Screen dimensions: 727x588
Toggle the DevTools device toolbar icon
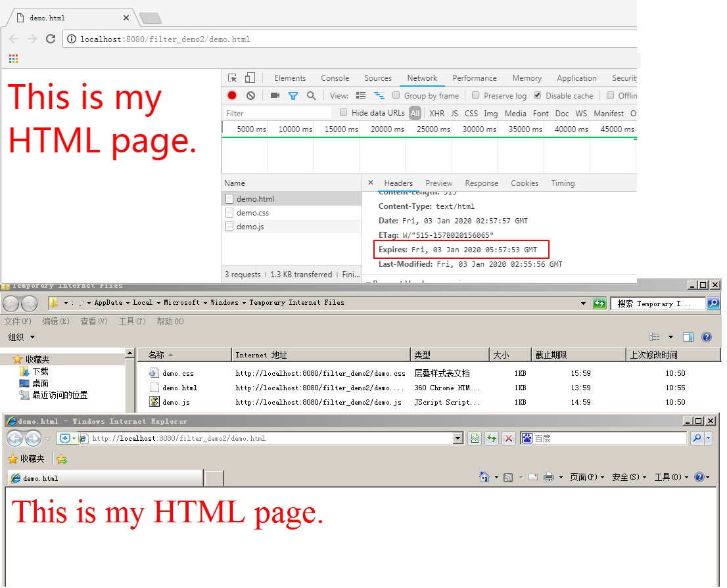pos(250,78)
